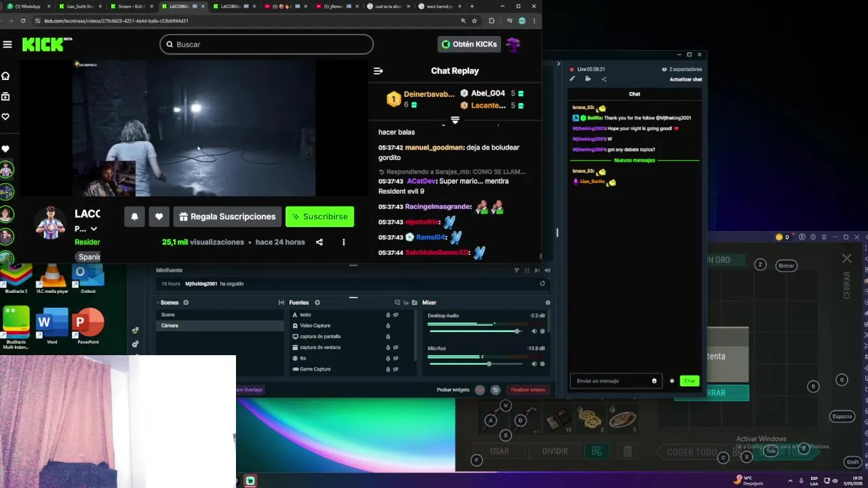868x488 pixels.
Task: Expand the stream chat side panel arrow
Action: point(558,64)
